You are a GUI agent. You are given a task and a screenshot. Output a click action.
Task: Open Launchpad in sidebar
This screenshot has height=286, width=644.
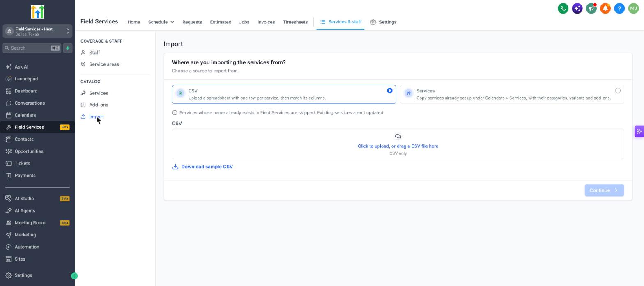click(x=37, y=79)
